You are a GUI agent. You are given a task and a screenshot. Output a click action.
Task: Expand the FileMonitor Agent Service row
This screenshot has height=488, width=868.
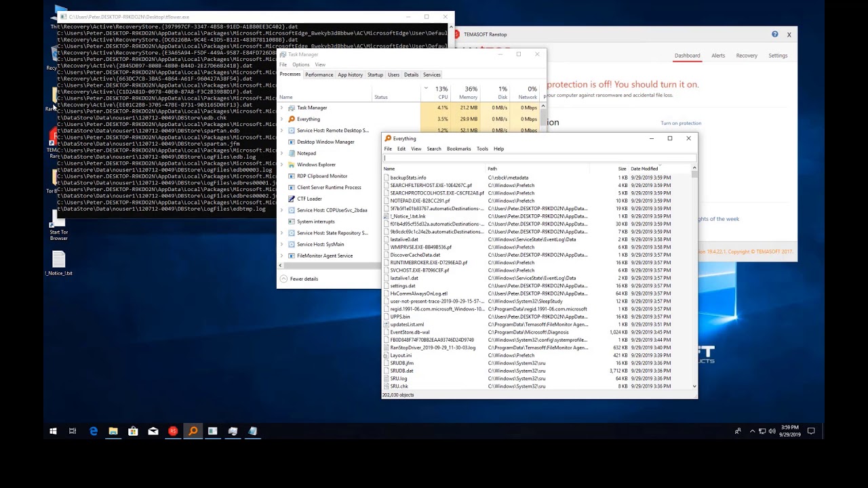click(282, 256)
